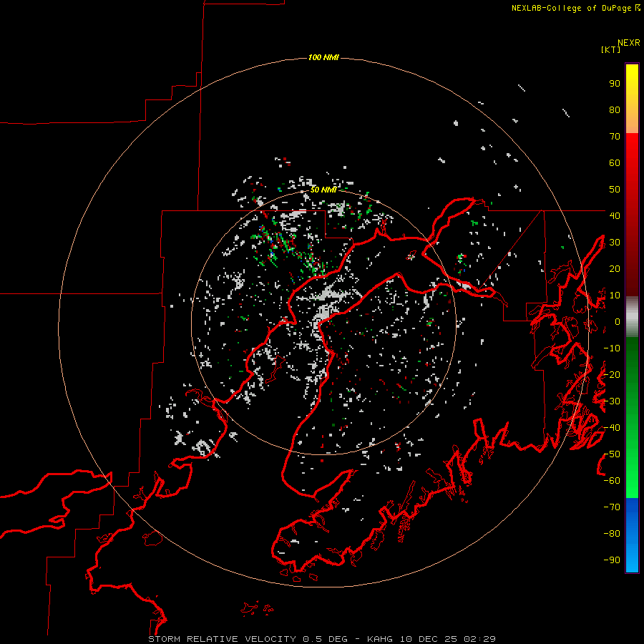The image size is (644, 644).
Task: Click the 80 value on the velocity scale
Action: click(615, 110)
